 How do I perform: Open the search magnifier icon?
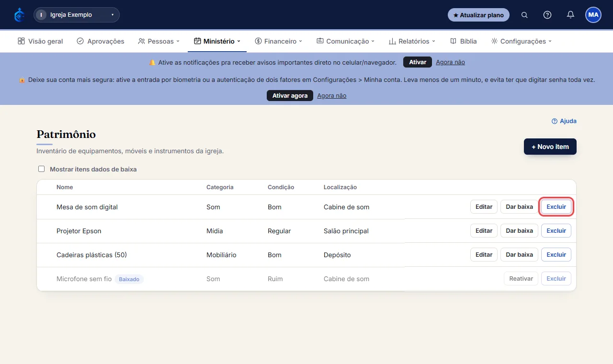pyautogui.click(x=524, y=15)
